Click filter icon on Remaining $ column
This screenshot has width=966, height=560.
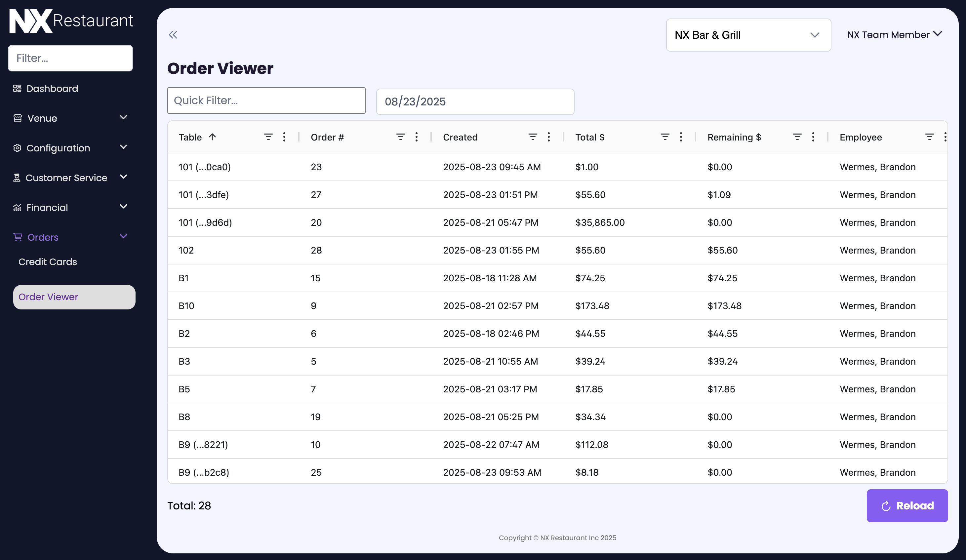coord(797,137)
